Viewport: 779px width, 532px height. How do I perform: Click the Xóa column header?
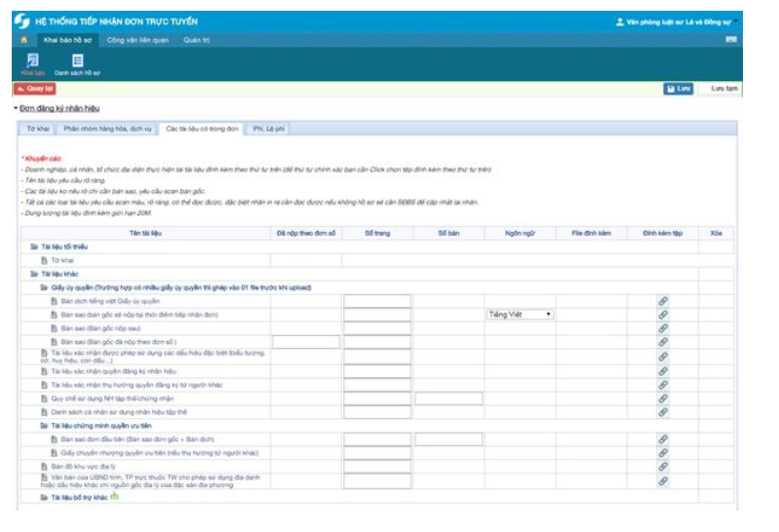716,233
